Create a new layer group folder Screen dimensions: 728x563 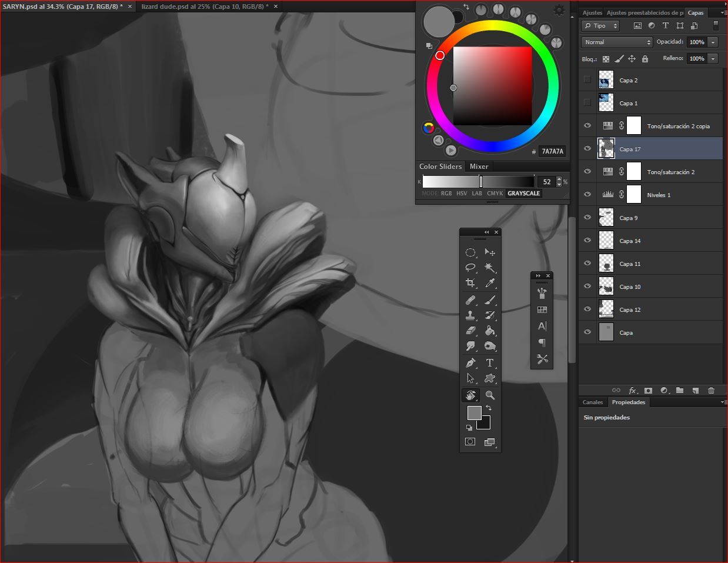[x=680, y=391]
